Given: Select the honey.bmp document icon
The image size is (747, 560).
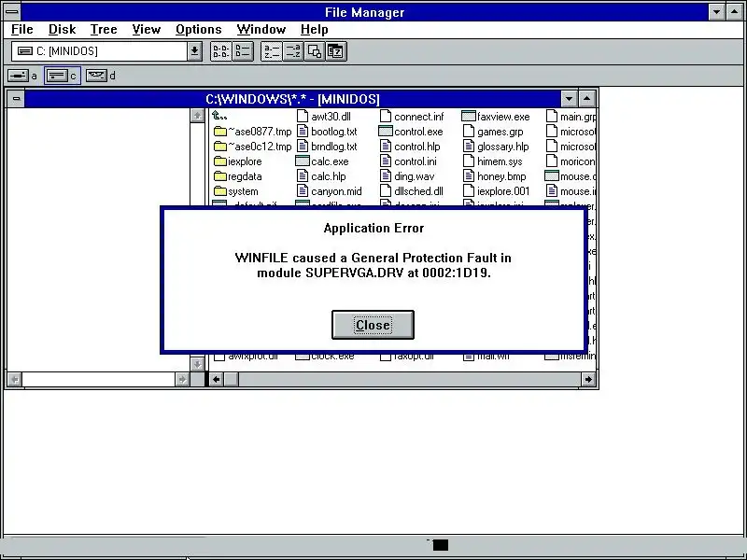Looking at the screenshot, I should pos(469,176).
